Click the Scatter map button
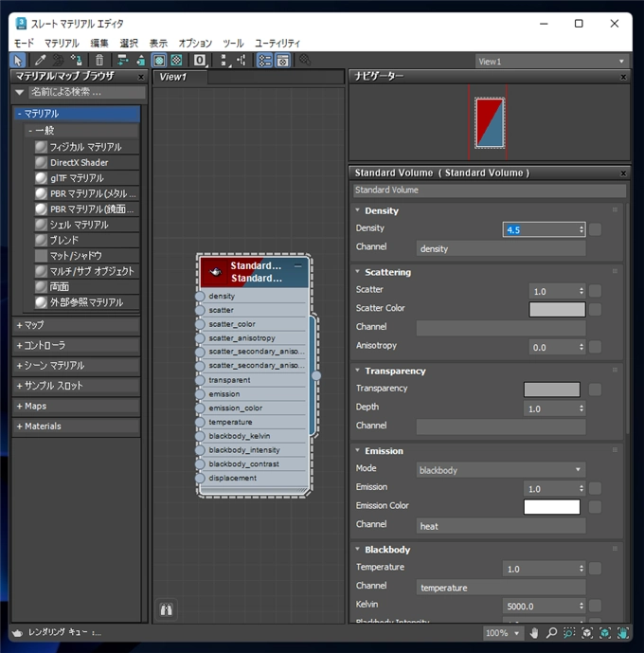This screenshot has width=644, height=653. click(x=596, y=291)
